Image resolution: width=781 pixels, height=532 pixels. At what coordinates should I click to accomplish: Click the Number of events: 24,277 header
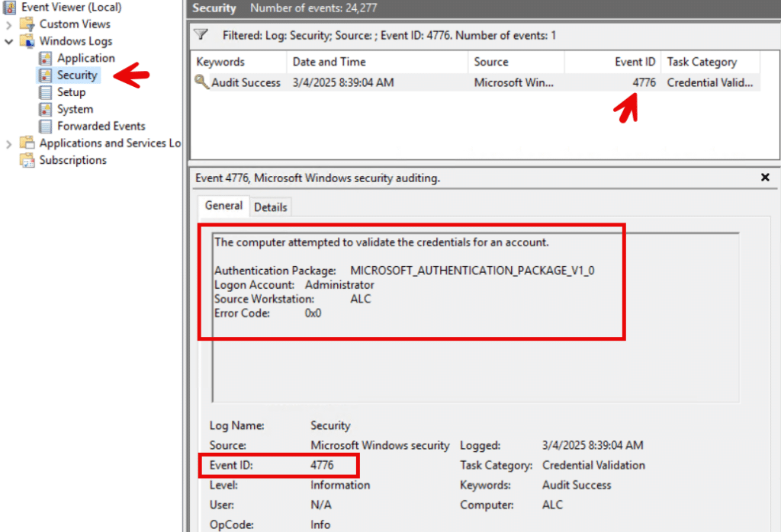(x=313, y=8)
